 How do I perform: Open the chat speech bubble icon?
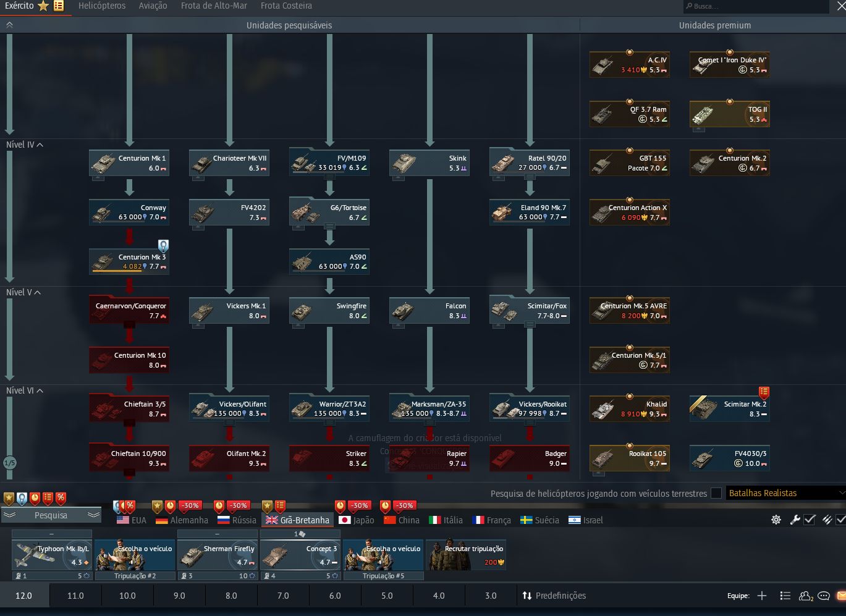coord(824,596)
